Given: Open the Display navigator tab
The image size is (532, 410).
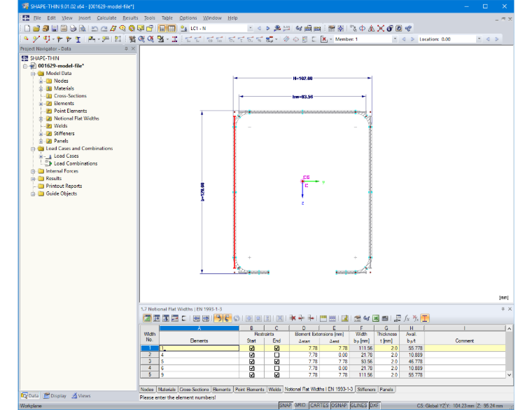Looking at the screenshot, I should (55, 396).
